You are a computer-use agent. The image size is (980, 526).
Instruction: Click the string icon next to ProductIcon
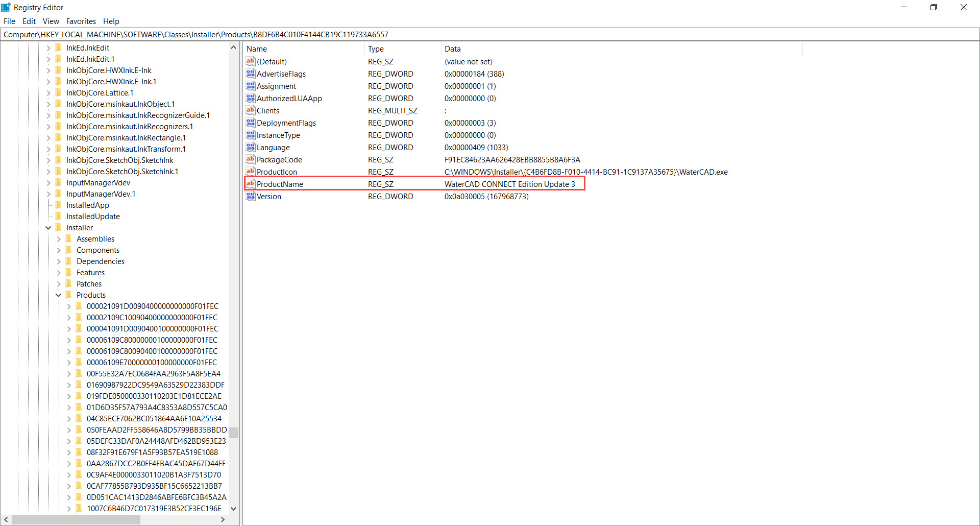pos(250,172)
